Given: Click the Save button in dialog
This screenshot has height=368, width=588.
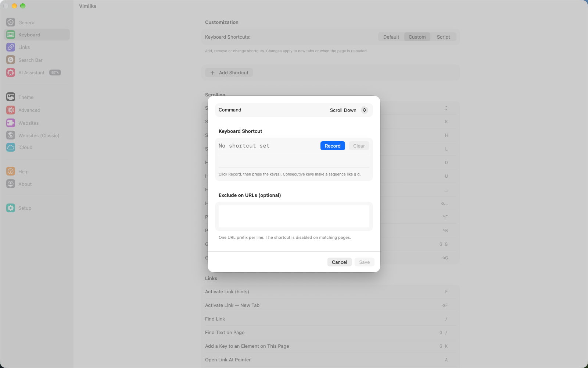Looking at the screenshot, I should point(365,262).
